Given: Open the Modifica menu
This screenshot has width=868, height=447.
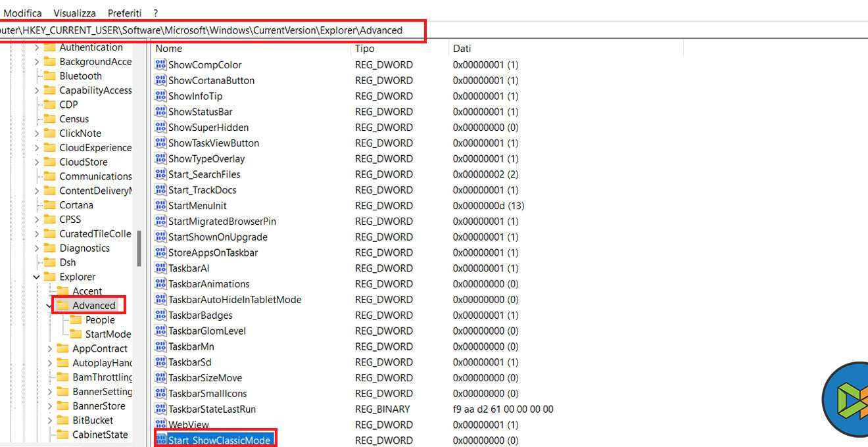Looking at the screenshot, I should pos(23,13).
